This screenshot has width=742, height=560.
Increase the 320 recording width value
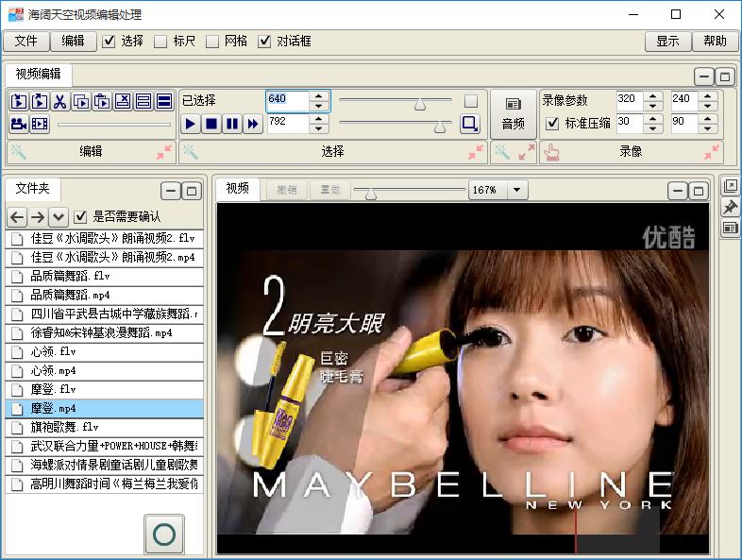[x=653, y=96]
